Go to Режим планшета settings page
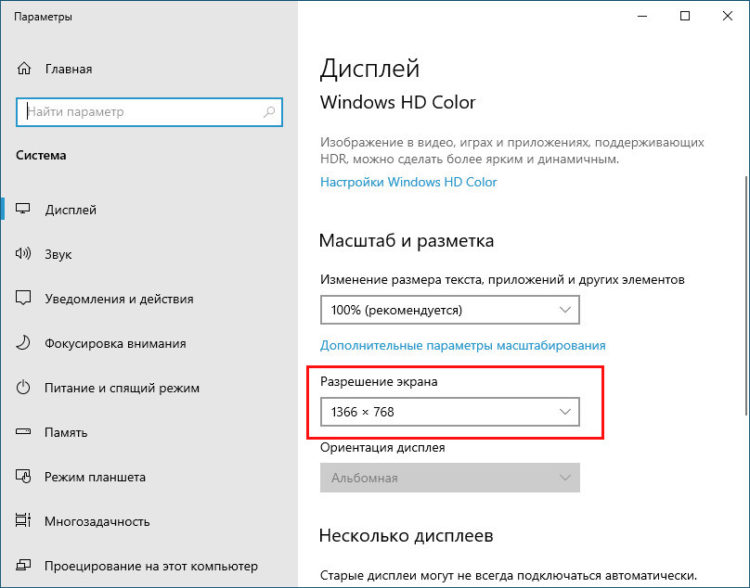Screen dimensions: 750x588 pos(96,477)
